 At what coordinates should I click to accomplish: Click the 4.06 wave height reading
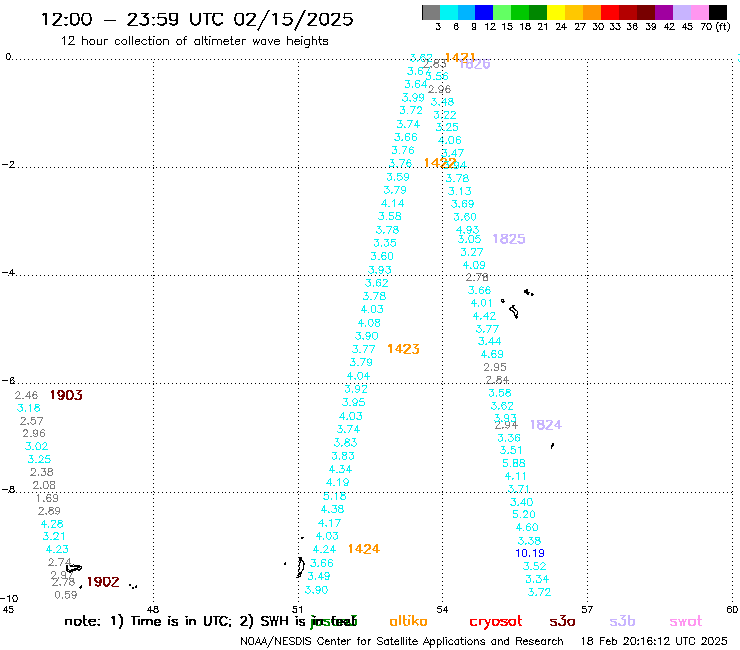(x=449, y=140)
